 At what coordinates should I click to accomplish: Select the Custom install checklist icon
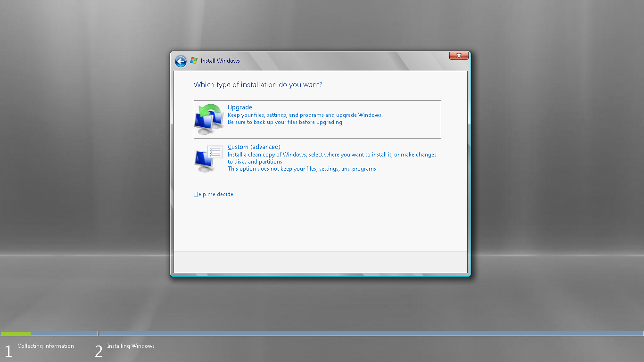[209, 158]
